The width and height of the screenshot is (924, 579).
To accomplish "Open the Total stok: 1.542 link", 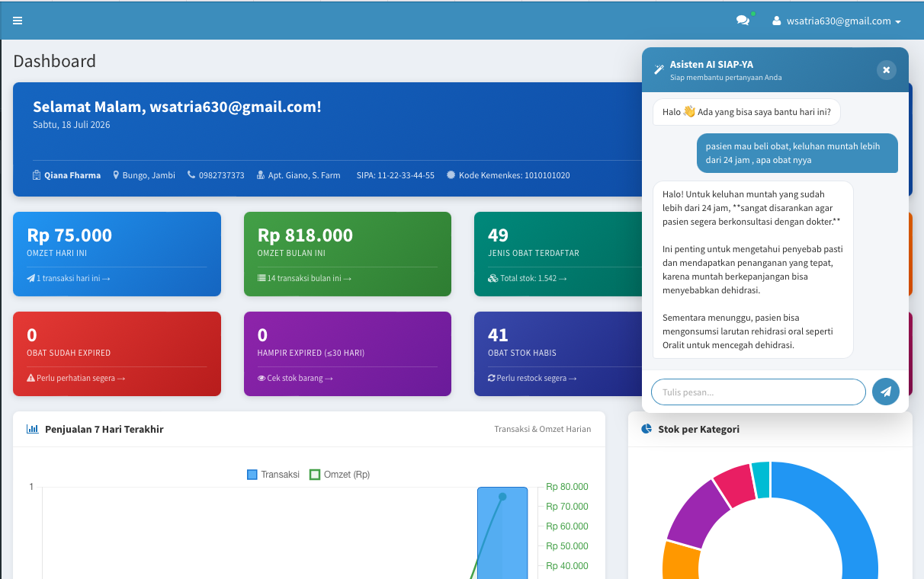I will [x=528, y=278].
